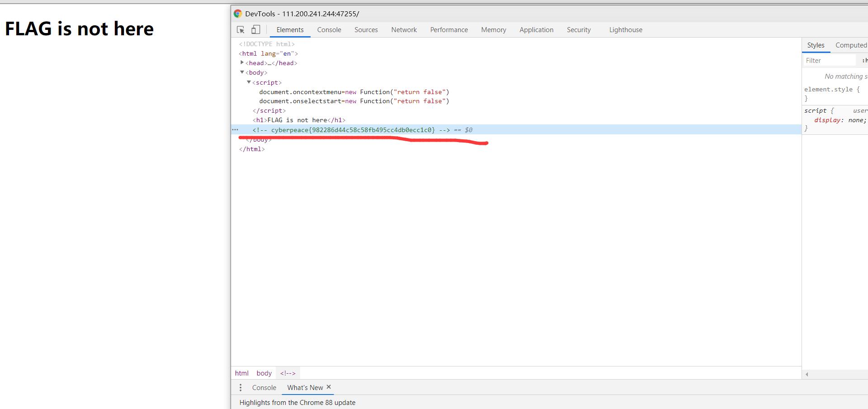The width and height of the screenshot is (868, 409).
Task: Expand the head element node
Action: 242,62
